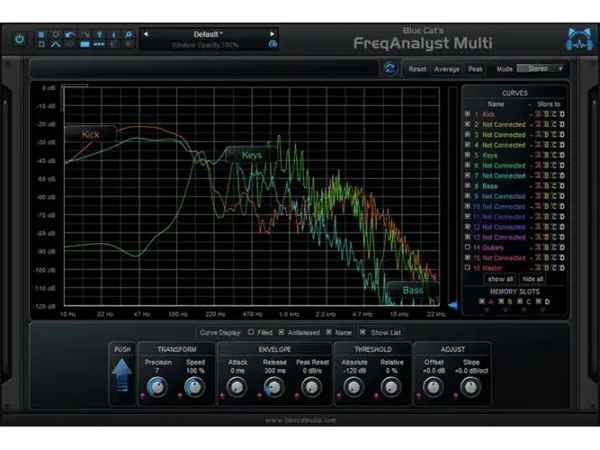Viewport: 600px width, 450px height.
Task: Open the Mode Stereo dropdown
Action: pos(540,69)
